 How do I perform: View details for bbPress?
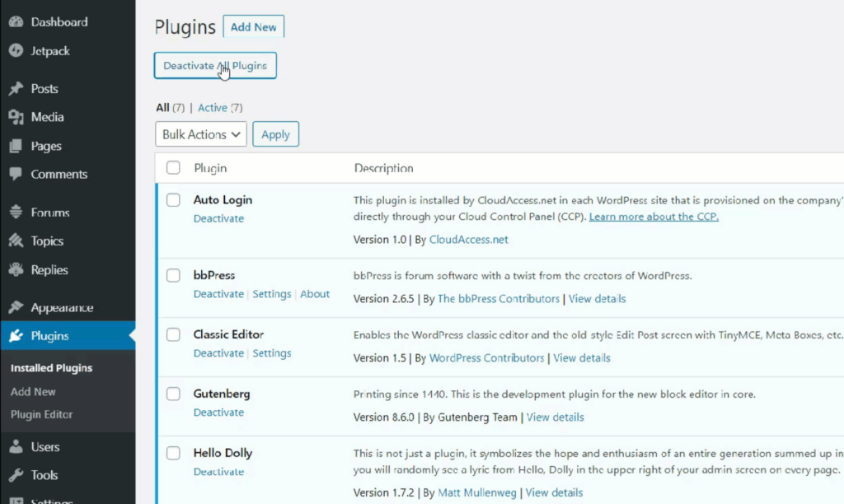(x=597, y=298)
